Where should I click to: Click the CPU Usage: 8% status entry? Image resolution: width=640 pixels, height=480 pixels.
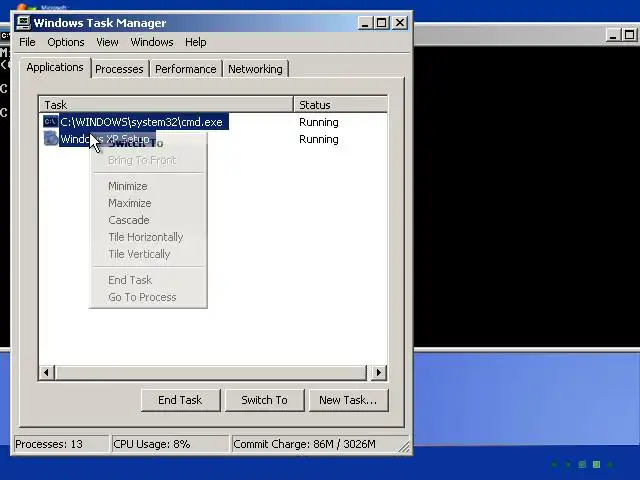pos(170,444)
